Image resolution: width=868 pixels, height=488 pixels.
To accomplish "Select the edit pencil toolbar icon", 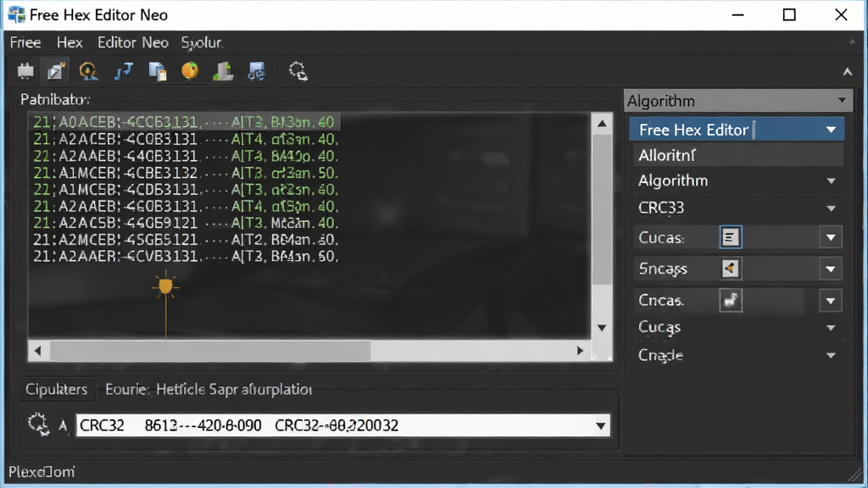I will (56, 71).
